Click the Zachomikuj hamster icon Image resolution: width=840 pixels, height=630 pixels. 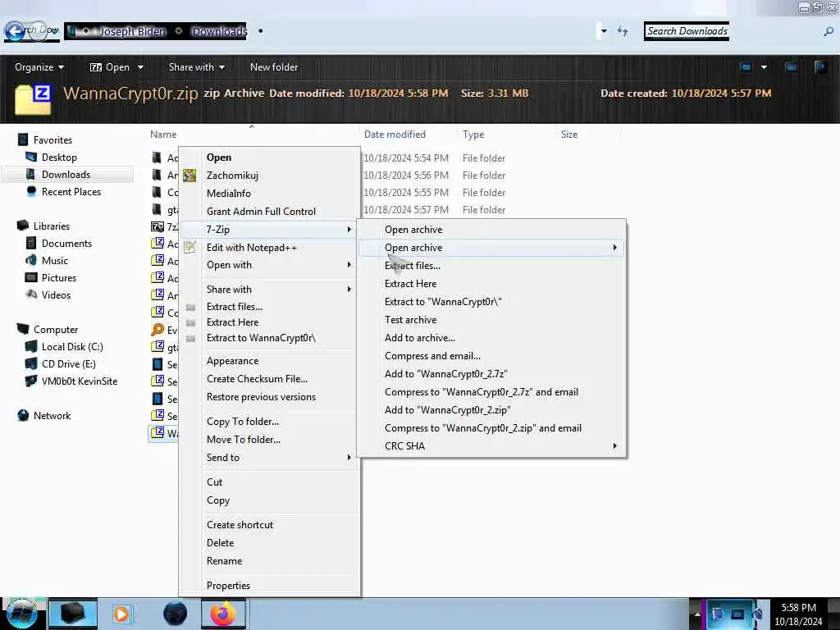[189, 176]
